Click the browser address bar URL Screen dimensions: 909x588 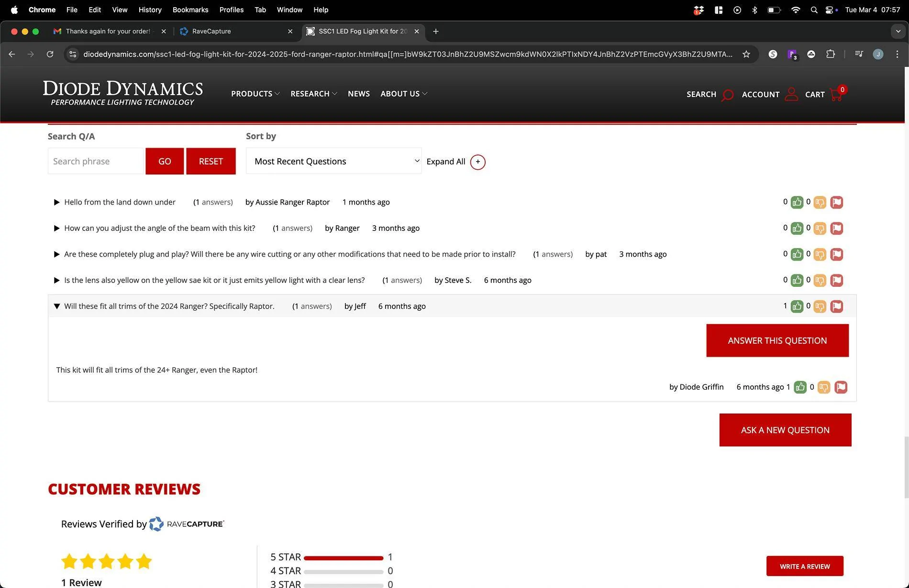pyautogui.click(x=408, y=54)
